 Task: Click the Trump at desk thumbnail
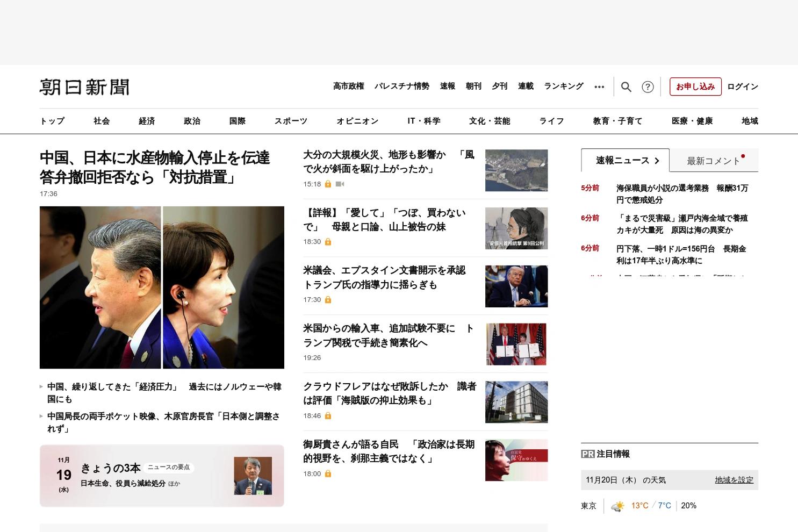pos(516,286)
